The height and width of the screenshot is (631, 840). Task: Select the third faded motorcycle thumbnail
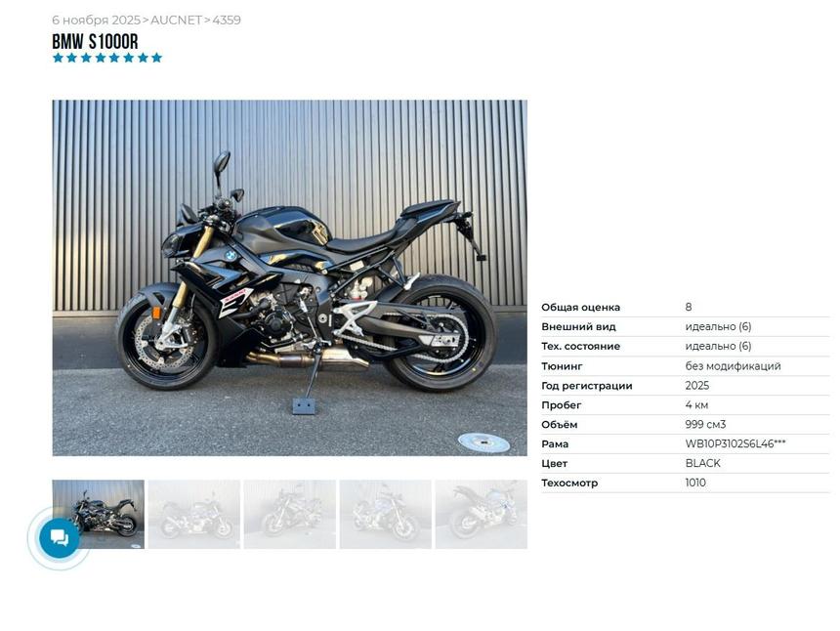click(290, 514)
